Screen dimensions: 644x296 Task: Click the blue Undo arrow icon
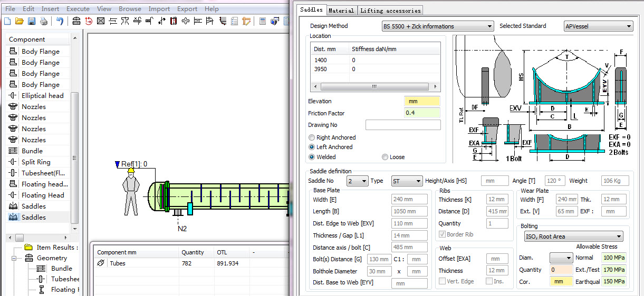click(60, 21)
